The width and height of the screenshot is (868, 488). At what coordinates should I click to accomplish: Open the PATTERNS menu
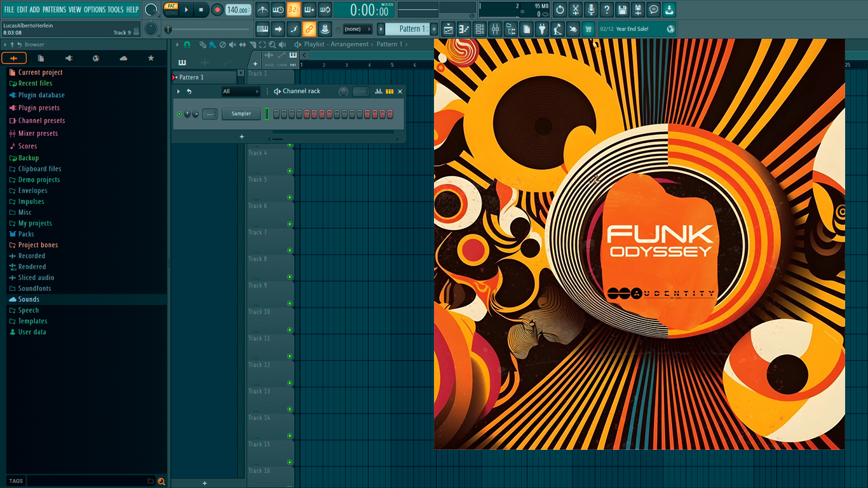click(54, 10)
